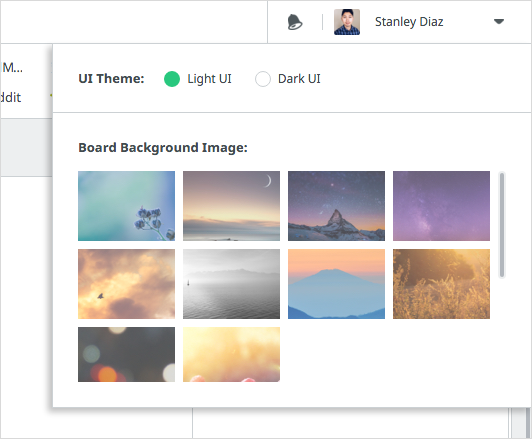The image size is (532, 439).
Task: Select the grayscale misty lake background
Action: click(x=231, y=284)
